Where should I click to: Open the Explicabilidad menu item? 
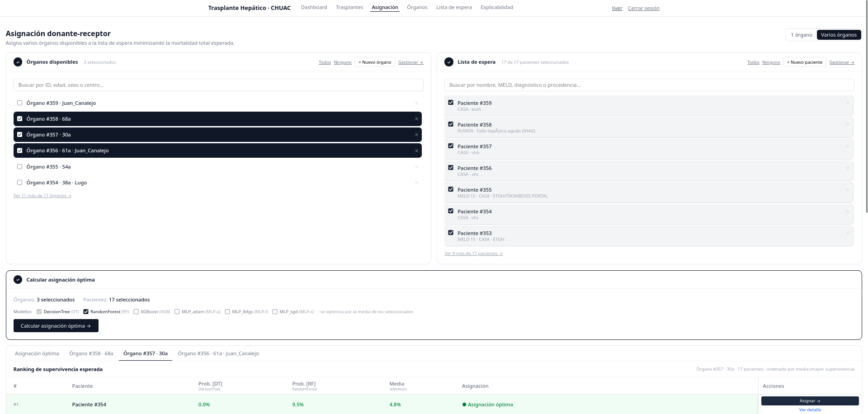tap(496, 7)
